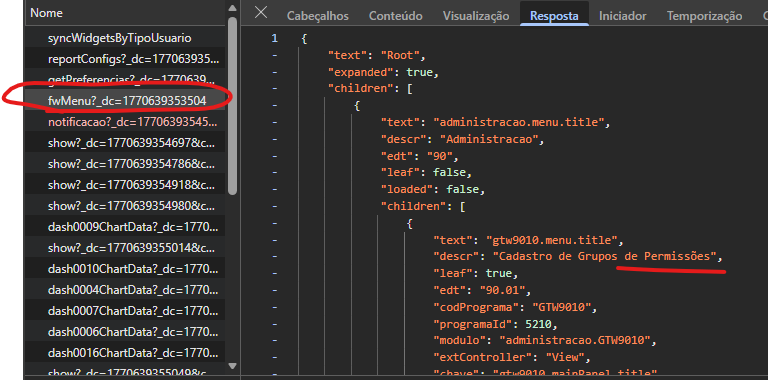Click the scrollbar up arrow in request list
The width and height of the screenshot is (768, 380).
point(232,8)
